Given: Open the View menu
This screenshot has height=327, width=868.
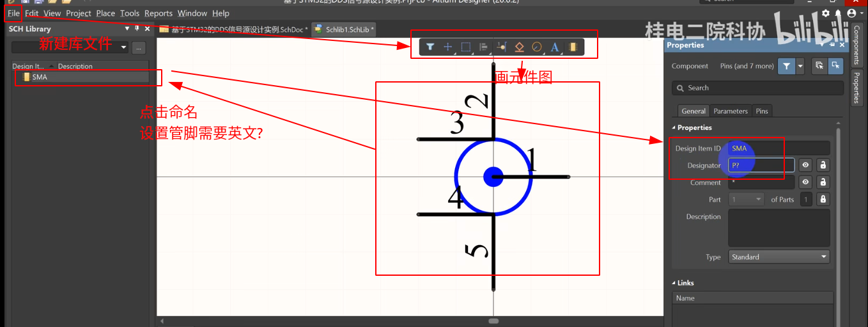Looking at the screenshot, I should tap(52, 13).
